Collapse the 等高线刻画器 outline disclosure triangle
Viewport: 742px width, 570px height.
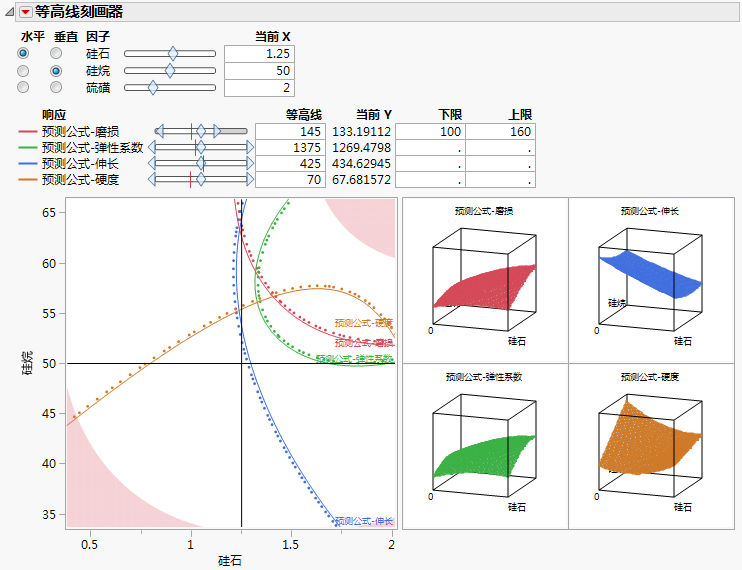tap(9, 13)
